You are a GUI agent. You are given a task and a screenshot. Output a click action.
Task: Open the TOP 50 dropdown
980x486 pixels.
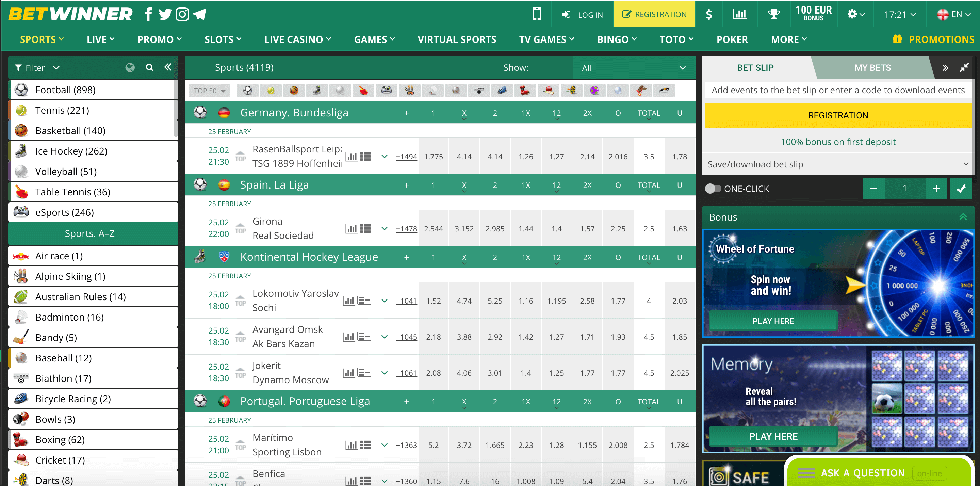[x=209, y=91]
